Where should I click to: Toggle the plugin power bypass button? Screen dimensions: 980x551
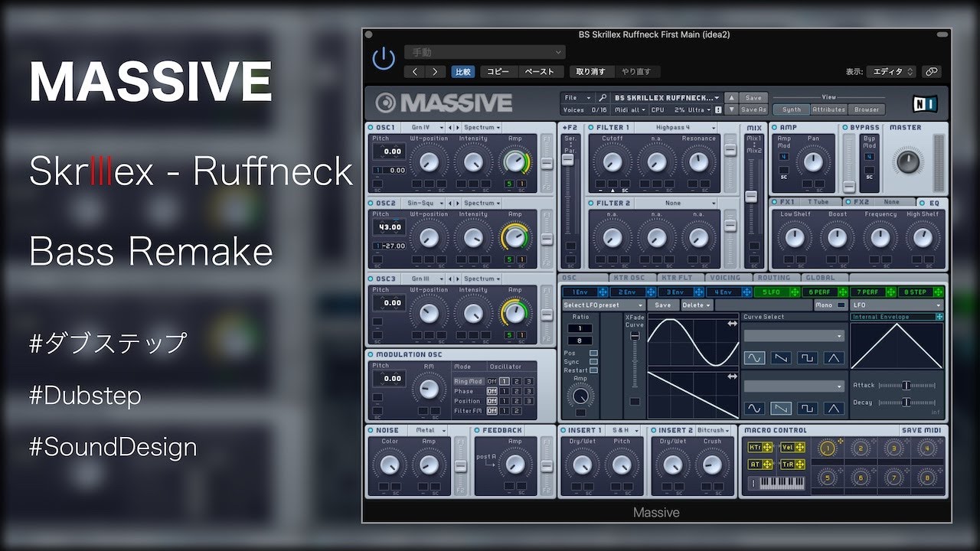coord(383,59)
